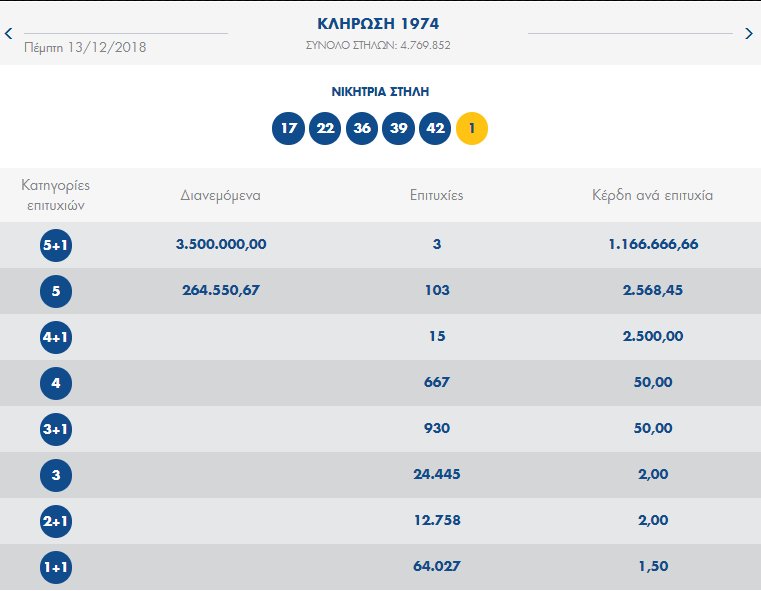The height and width of the screenshot is (591, 761).
Task: Click winning number ball 17
Action: click(288, 129)
